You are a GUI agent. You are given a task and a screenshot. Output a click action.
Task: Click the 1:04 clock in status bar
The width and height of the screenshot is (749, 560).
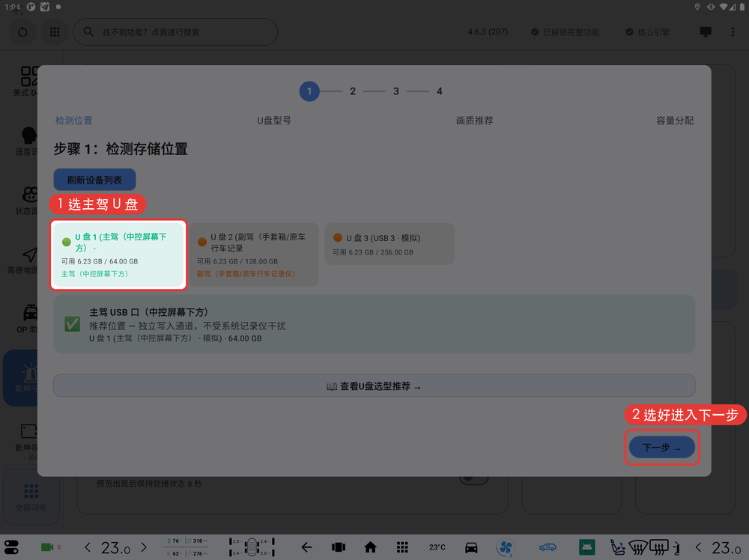point(13,7)
